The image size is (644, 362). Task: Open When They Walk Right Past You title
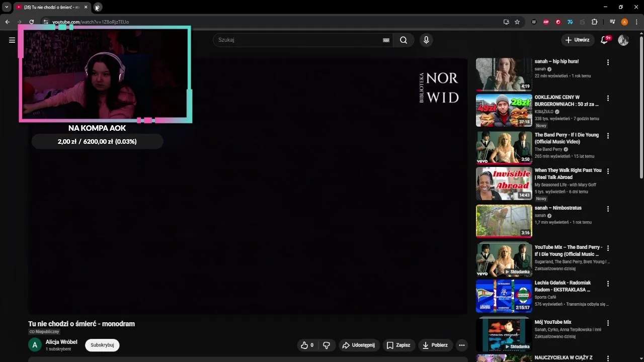568,174
